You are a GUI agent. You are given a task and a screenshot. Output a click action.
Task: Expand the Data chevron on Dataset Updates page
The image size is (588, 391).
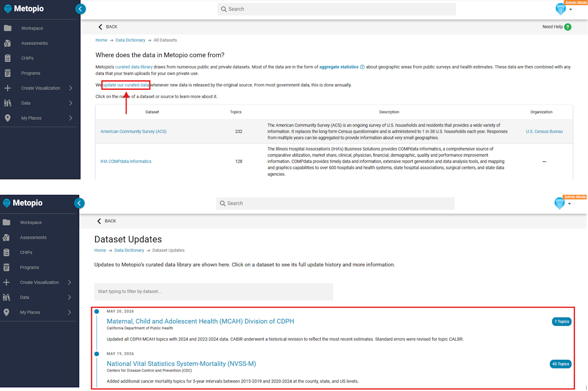tap(70, 297)
